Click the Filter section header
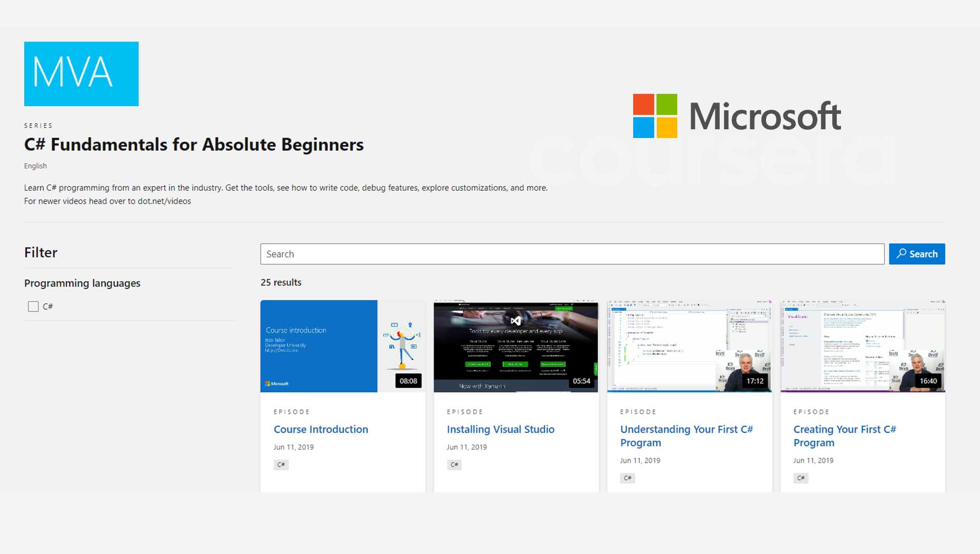Viewport: 980px width, 554px height. [41, 252]
